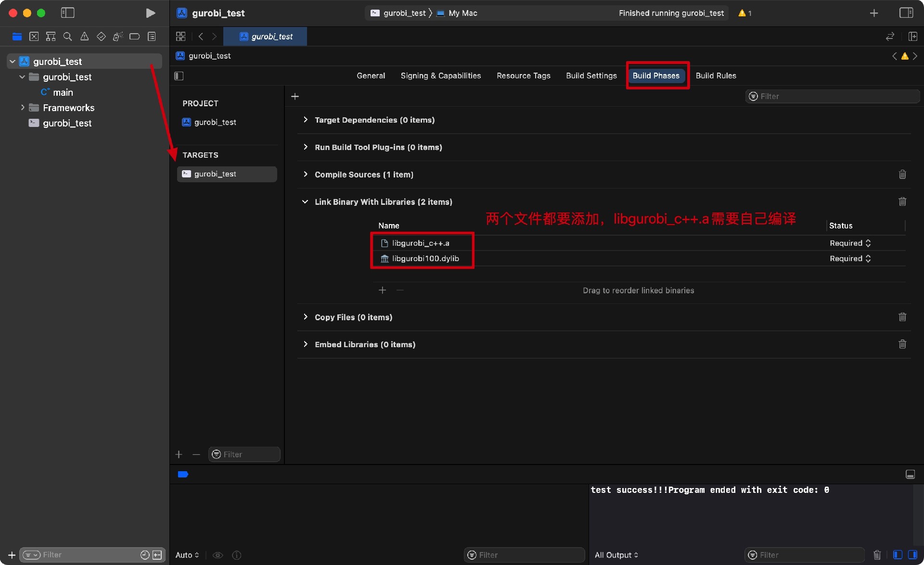
Task: Switch to Build Phases tab
Action: 656,75
